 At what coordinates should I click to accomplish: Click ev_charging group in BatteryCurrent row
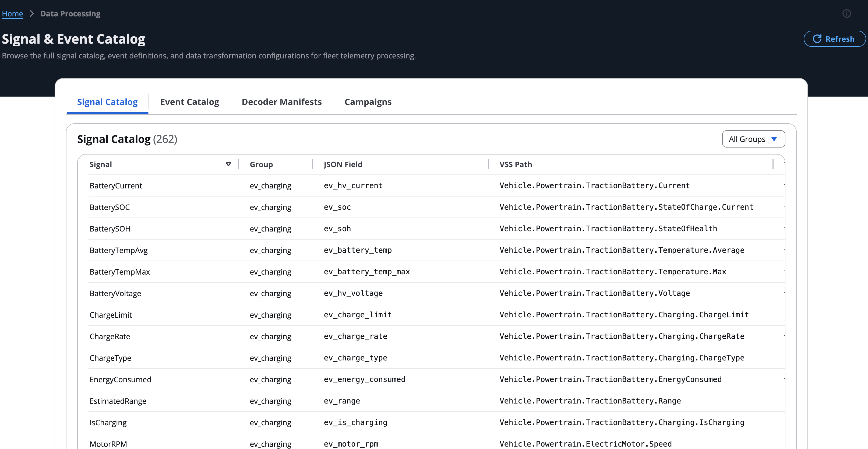(270, 185)
